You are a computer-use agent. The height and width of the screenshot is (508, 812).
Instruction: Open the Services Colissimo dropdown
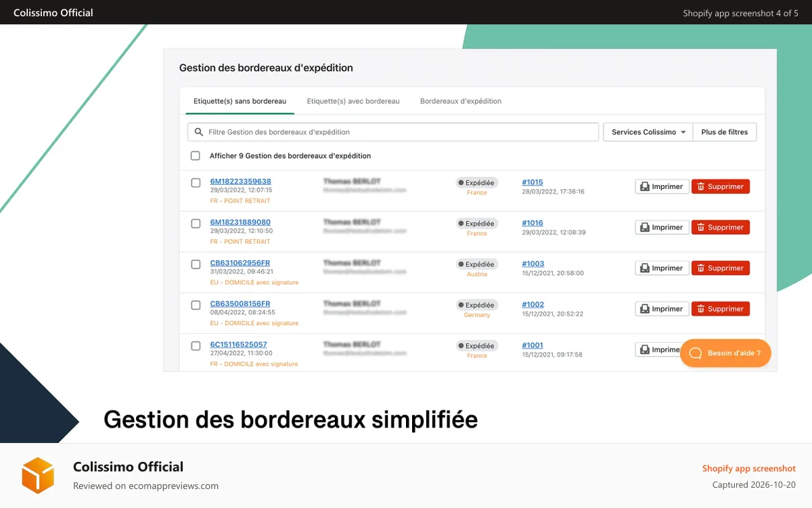(x=648, y=132)
